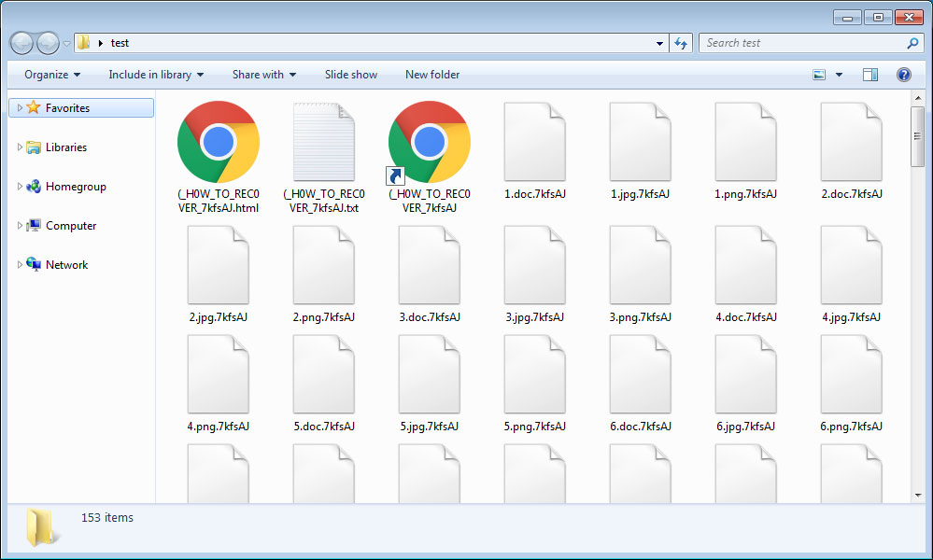This screenshot has width=933, height=560.
Task: Select file icon 2.doc.7kfsAJ
Action: click(851, 142)
